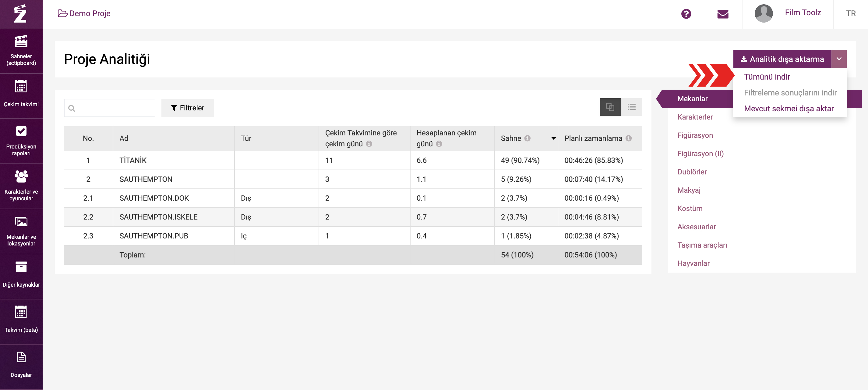The height and width of the screenshot is (390, 868).
Task: Open Diğer kaynaklar archive box icon
Action: pos(21,267)
